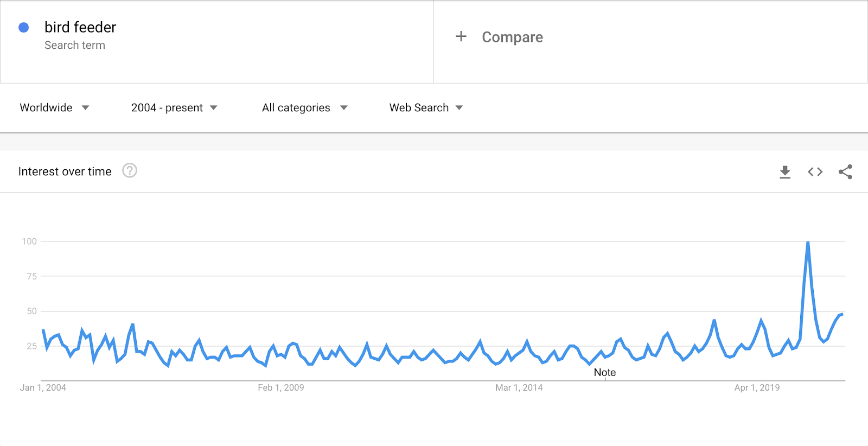
Task: Click the Jan 1, 2004 axis label
Action: (x=43, y=387)
